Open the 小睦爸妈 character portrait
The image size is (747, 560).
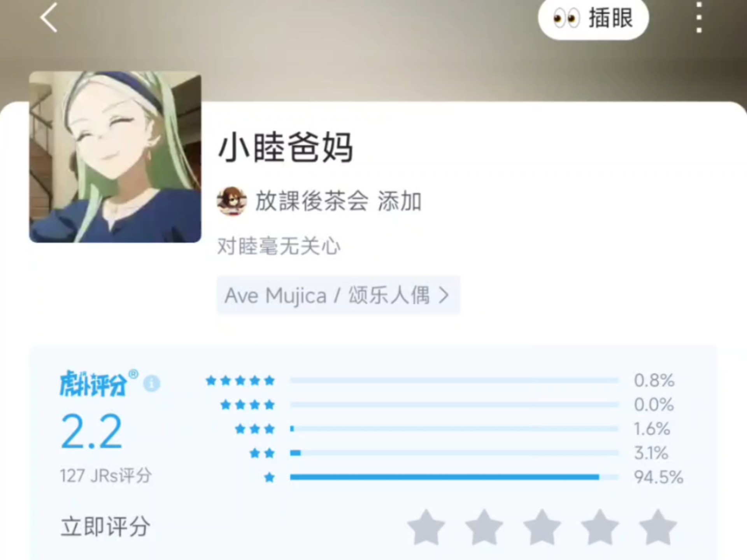[115, 157]
